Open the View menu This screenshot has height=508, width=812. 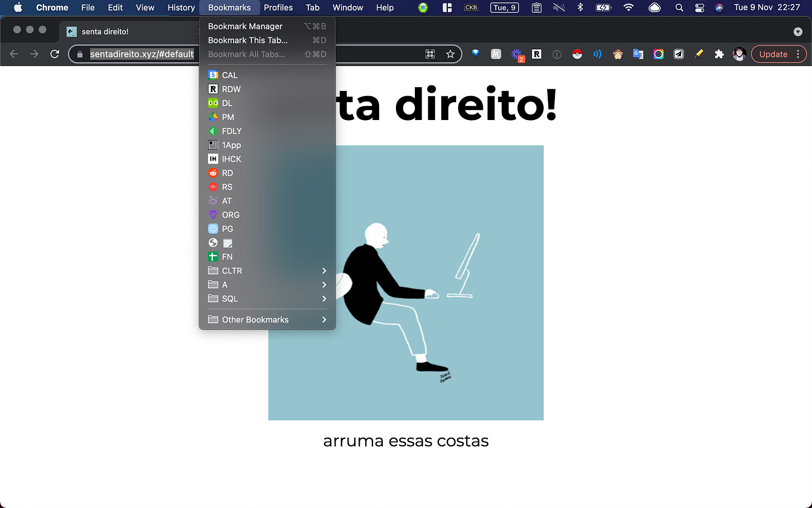click(x=145, y=7)
